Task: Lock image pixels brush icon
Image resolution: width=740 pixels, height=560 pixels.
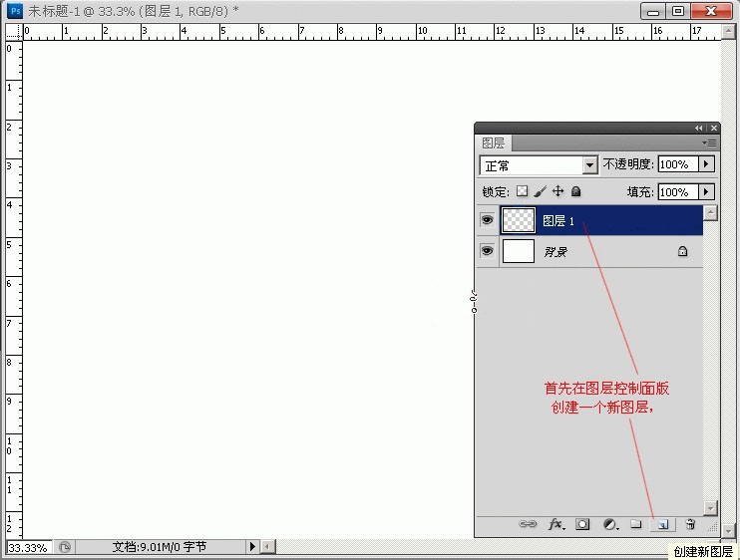Action: 540,191
